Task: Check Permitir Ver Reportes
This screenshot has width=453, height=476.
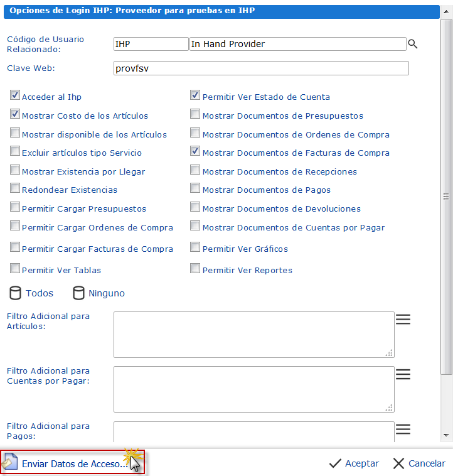Action: coord(195,268)
